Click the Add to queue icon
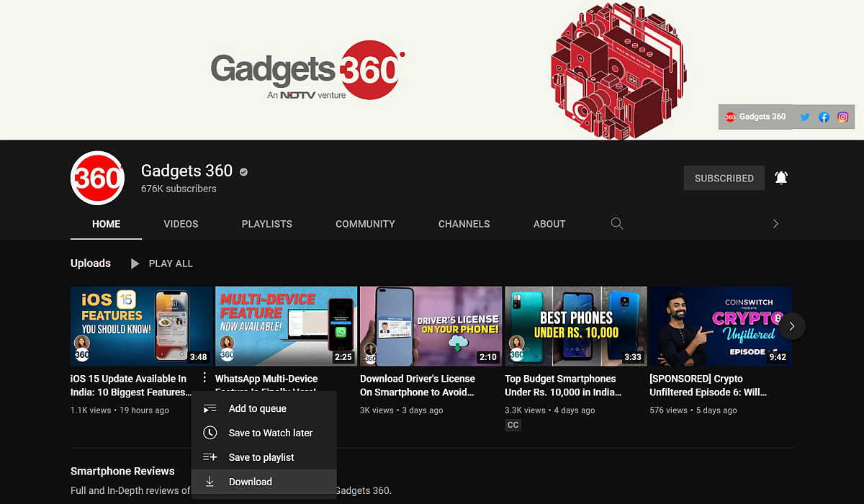The height and width of the screenshot is (504, 864). click(x=210, y=408)
